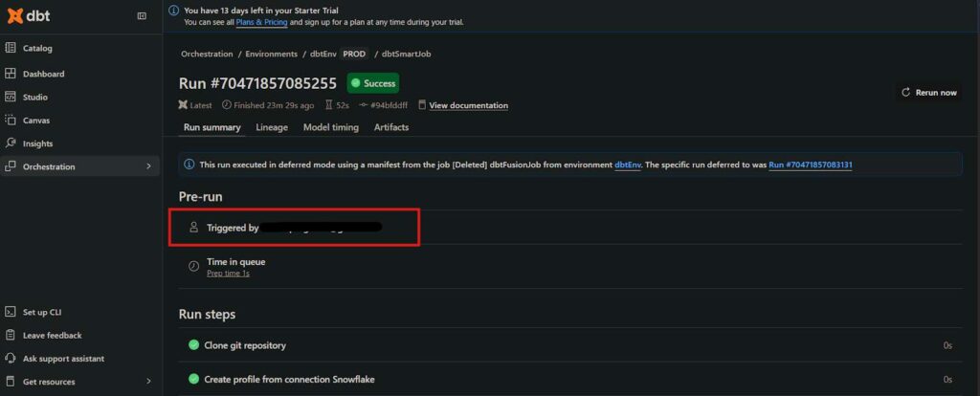Open the Plans & Pricing link

(261, 22)
